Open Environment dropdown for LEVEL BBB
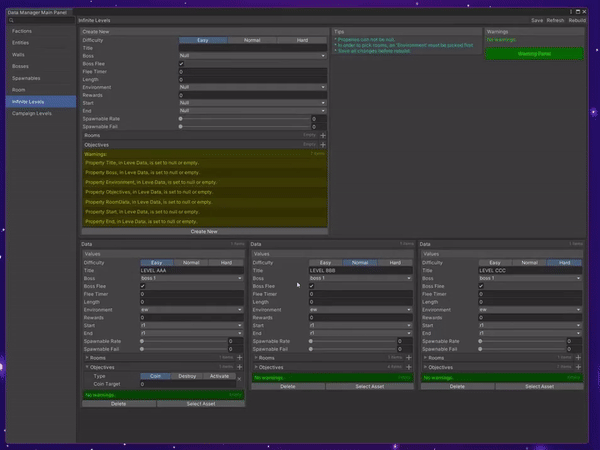The height and width of the screenshot is (450, 600). tap(361, 310)
